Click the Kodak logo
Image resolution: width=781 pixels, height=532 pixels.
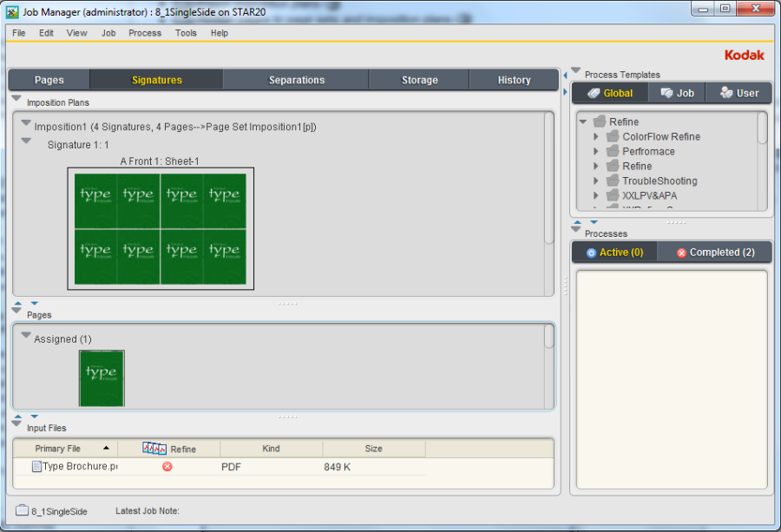click(744, 55)
